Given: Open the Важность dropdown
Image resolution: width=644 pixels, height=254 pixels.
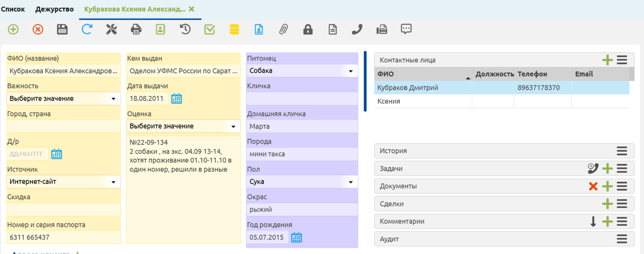Looking at the screenshot, I should pos(63,98).
